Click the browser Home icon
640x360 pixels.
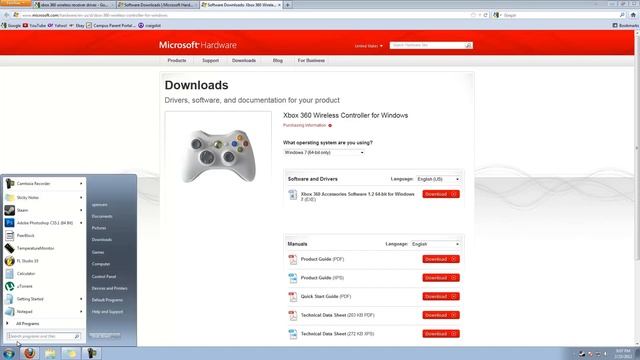[633, 15]
